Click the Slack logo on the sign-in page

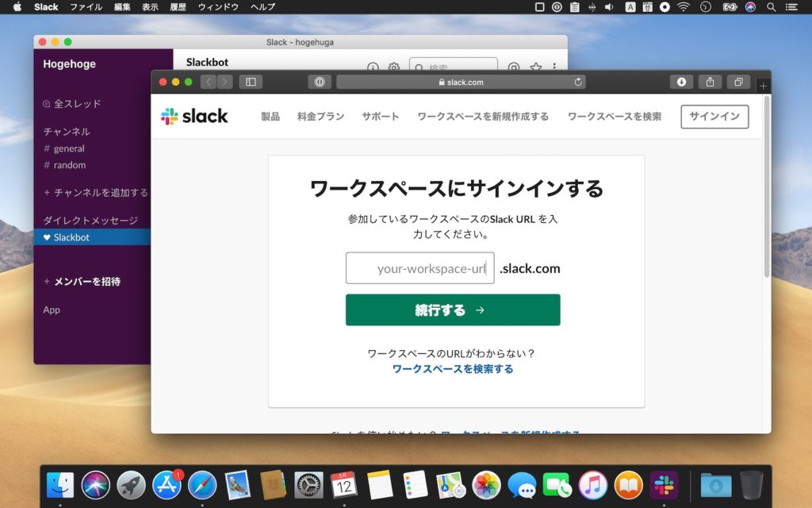(x=194, y=116)
